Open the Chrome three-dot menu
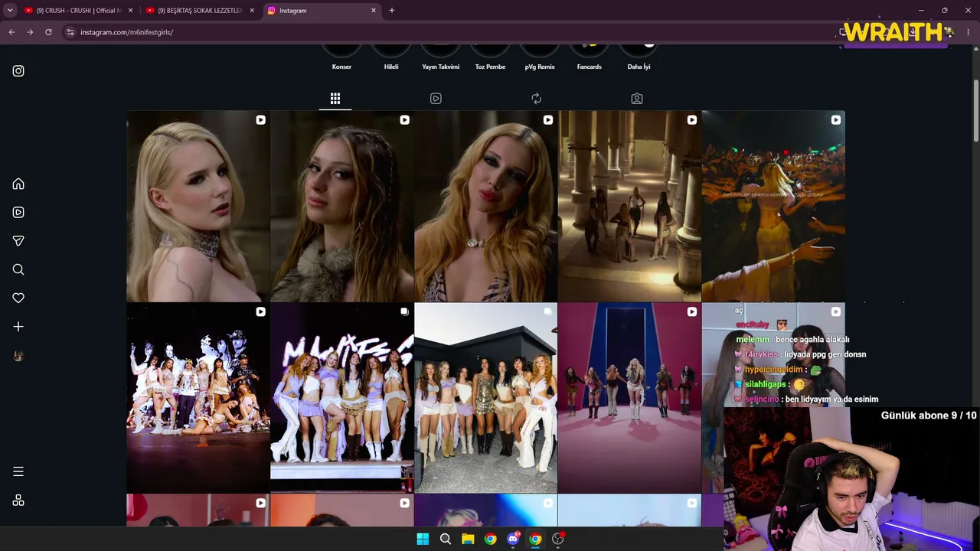This screenshot has height=551, width=980. click(x=969, y=32)
